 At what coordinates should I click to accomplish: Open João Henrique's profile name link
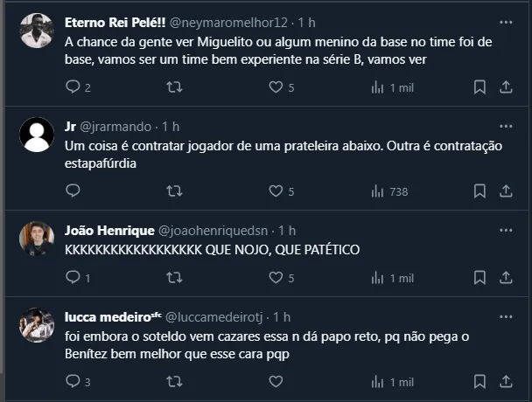click(x=108, y=230)
